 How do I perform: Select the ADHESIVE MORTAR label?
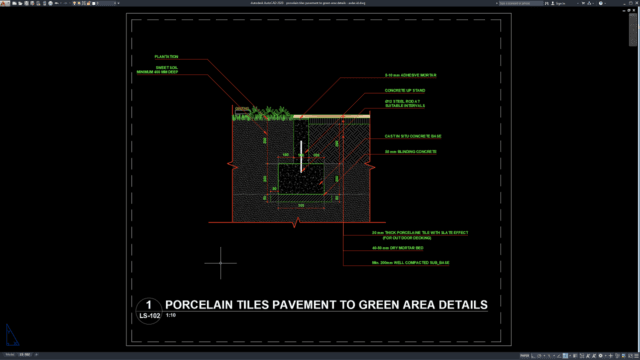coord(411,75)
